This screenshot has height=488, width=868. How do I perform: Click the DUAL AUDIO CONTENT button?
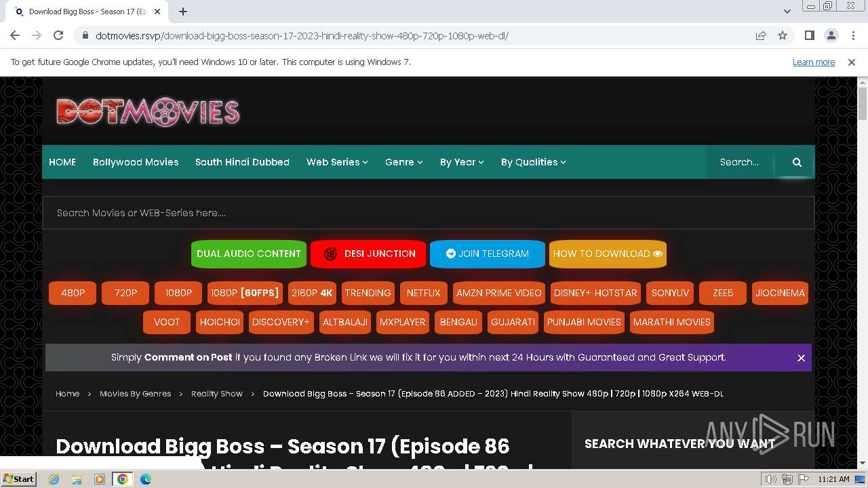point(249,253)
